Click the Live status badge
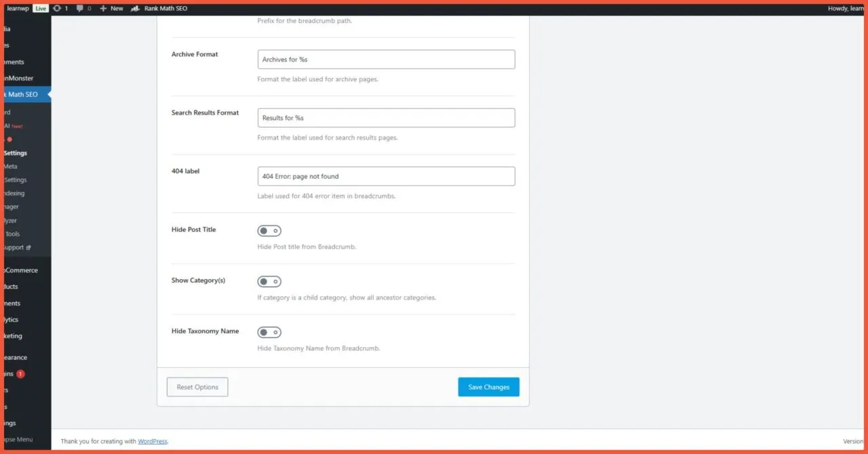Image resolution: width=868 pixels, height=454 pixels. (x=41, y=8)
